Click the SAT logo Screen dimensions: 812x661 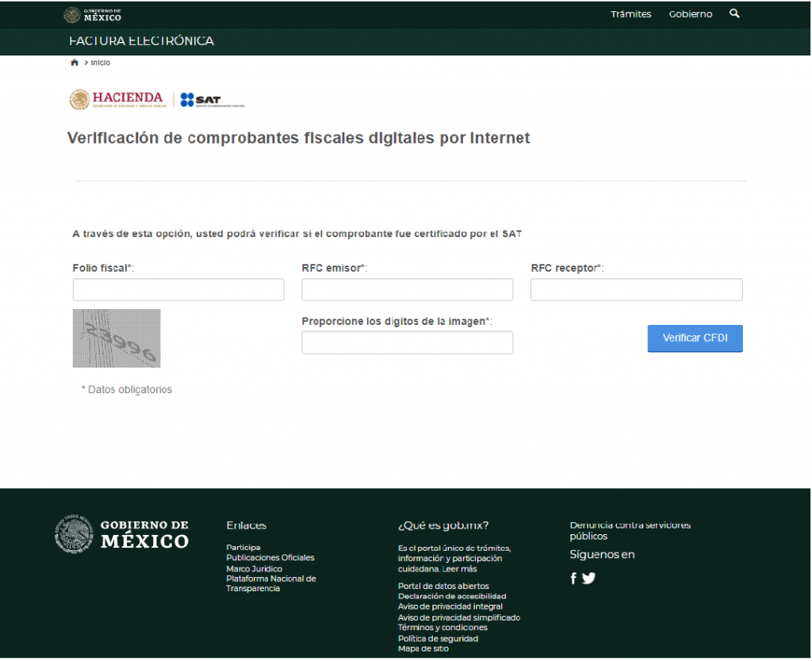(212, 100)
